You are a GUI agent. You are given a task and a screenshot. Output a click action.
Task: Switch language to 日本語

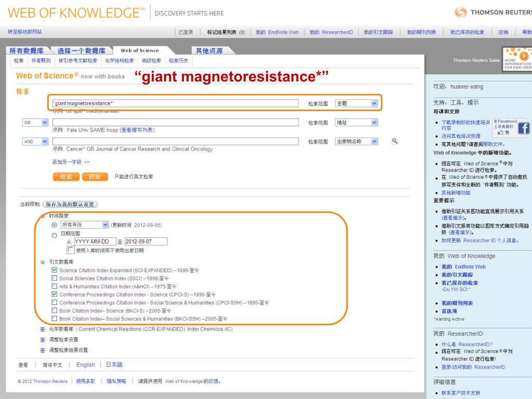click(x=114, y=365)
